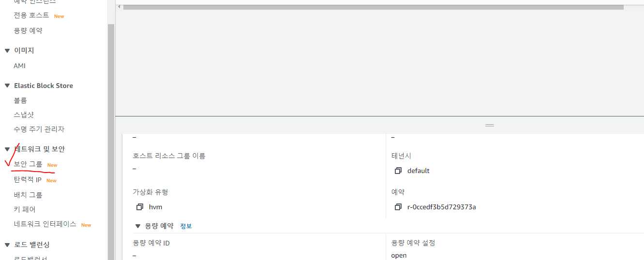Viewport: 644px width, 260px height.
Task: Copy reservation ID r-0ccedf3b5d729373a
Action: (x=398, y=207)
